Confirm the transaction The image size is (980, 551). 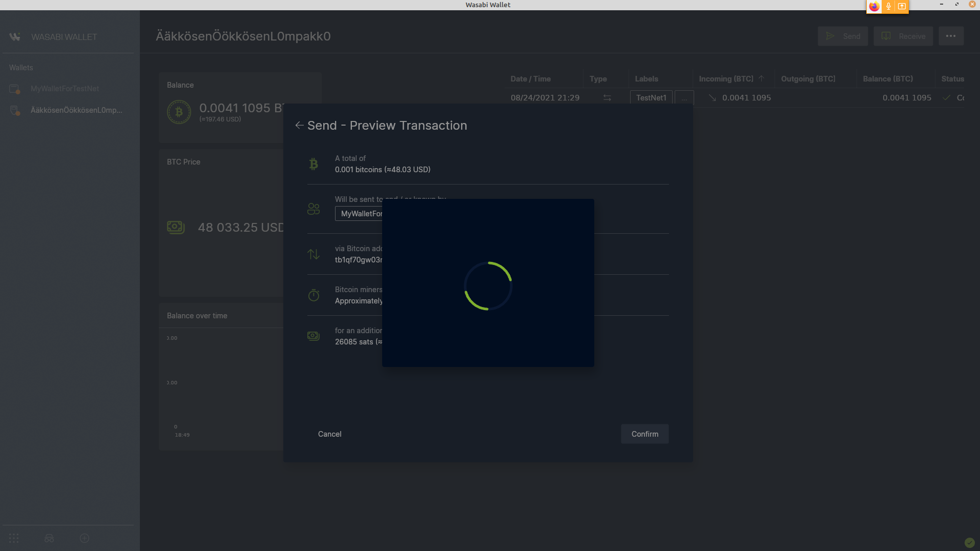pos(645,434)
